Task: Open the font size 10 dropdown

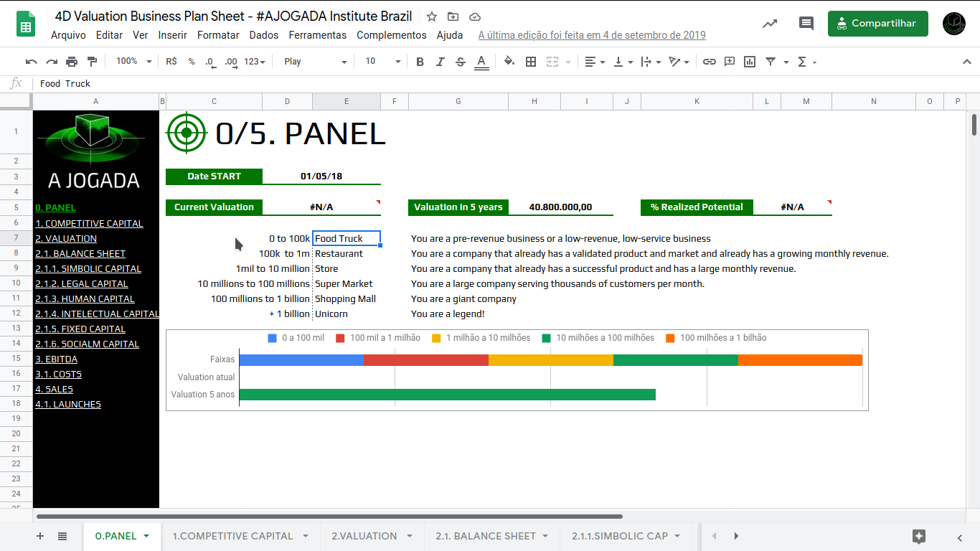Action: point(382,62)
